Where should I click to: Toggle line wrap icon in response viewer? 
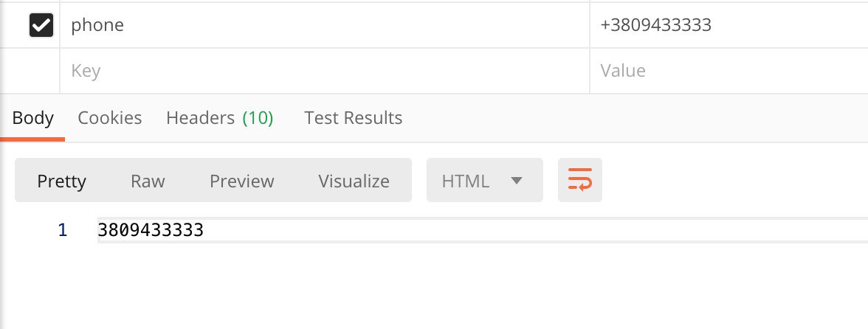click(x=579, y=180)
